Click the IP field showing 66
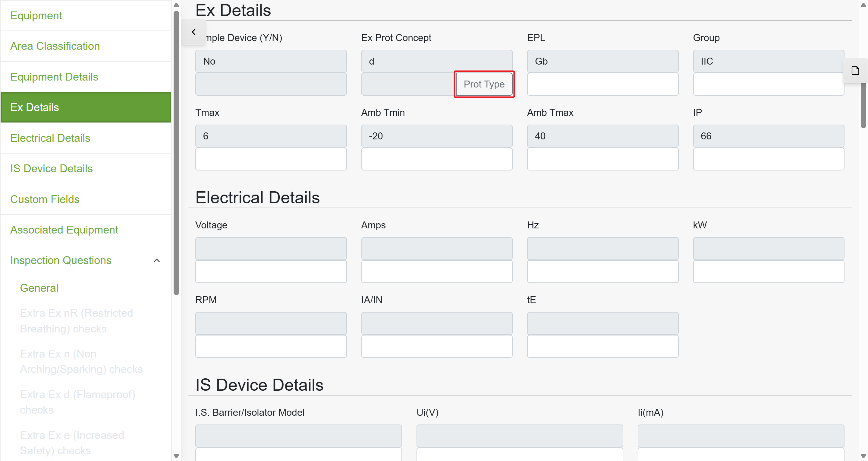The width and height of the screenshot is (868, 461). pos(769,136)
